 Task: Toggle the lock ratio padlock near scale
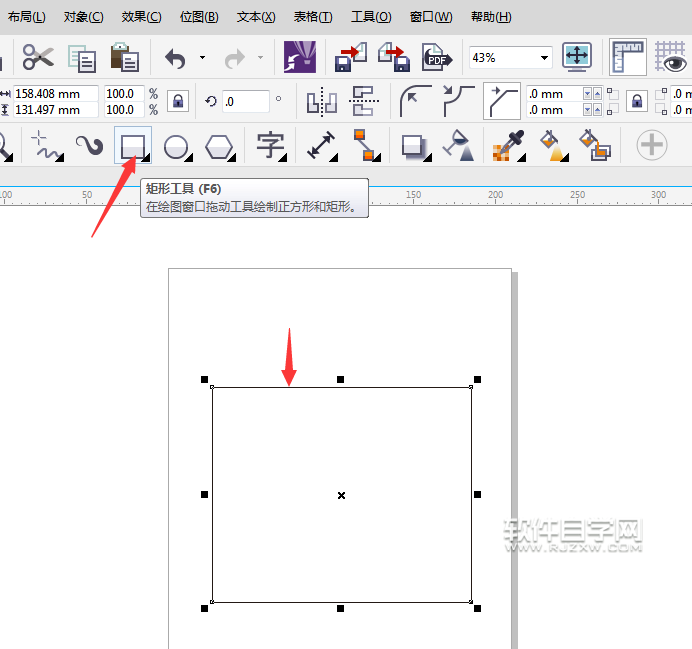(x=178, y=101)
